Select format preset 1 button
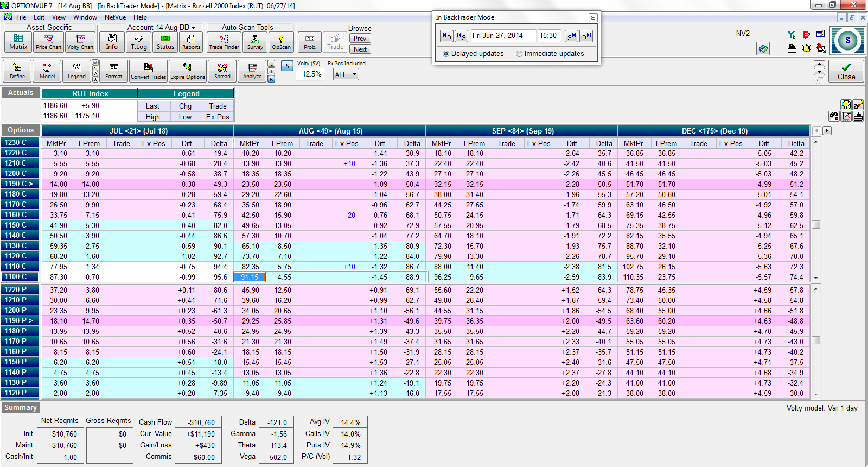The height and width of the screenshot is (467, 868). (x=95, y=68)
